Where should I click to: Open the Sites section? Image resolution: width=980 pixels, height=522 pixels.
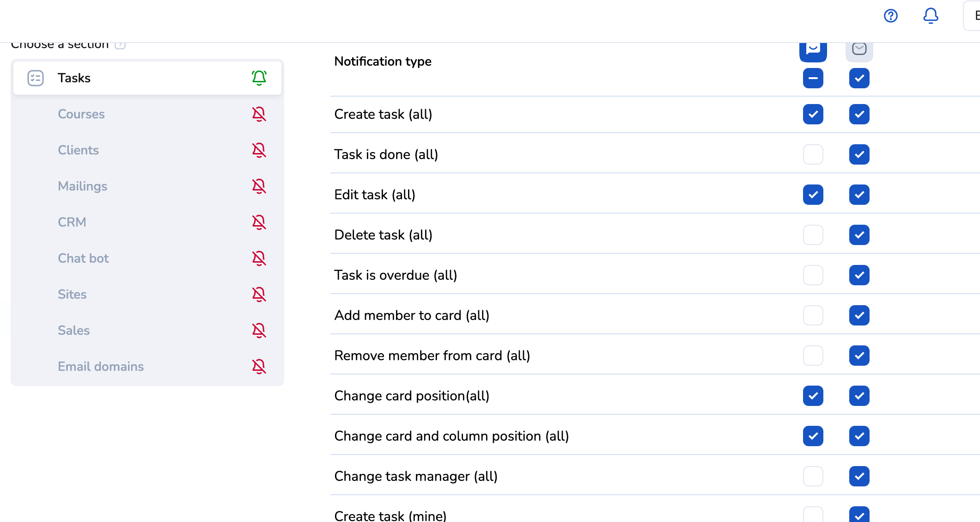coord(72,294)
